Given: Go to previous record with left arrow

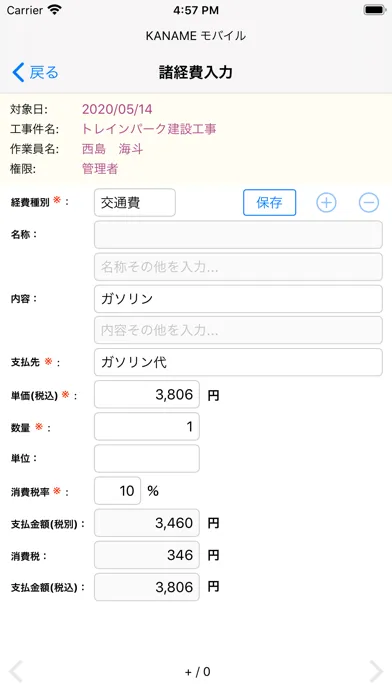Looking at the screenshot, I should tap(16, 671).
